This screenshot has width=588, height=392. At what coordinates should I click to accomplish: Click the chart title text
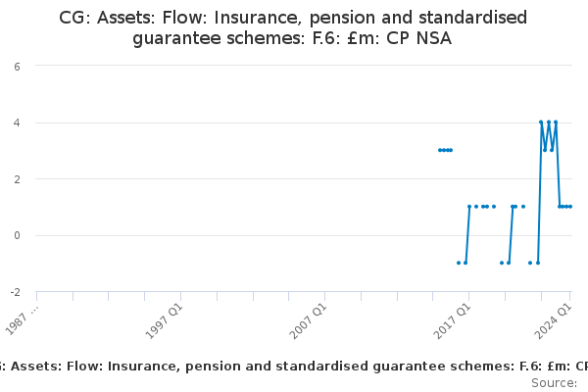pyautogui.click(x=293, y=27)
